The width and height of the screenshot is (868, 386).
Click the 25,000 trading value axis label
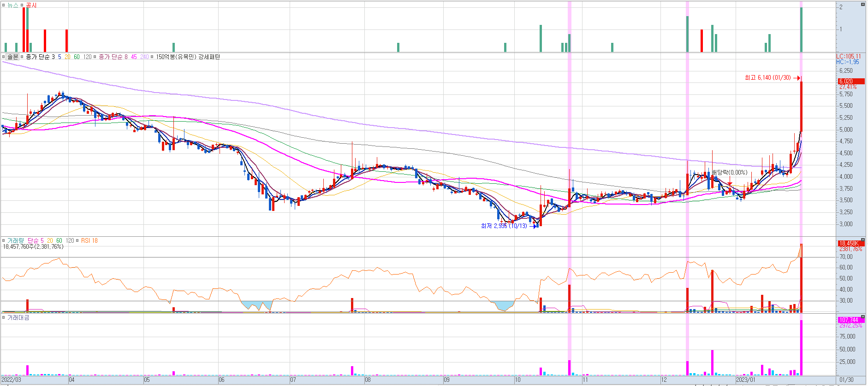point(847,362)
